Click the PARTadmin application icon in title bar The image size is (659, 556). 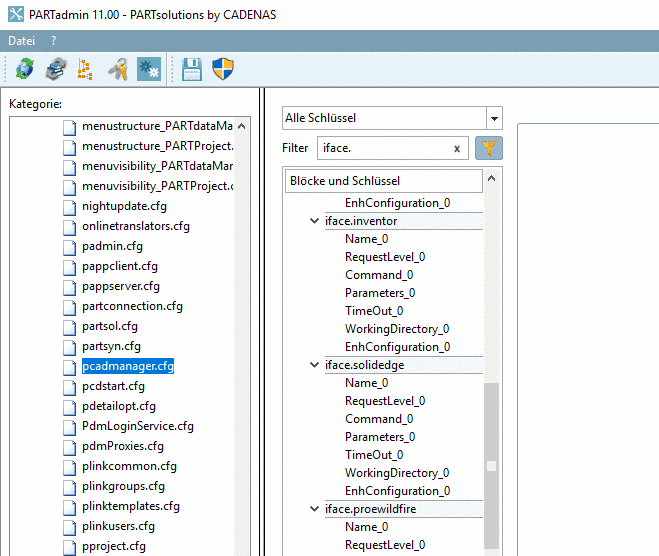[x=16, y=14]
